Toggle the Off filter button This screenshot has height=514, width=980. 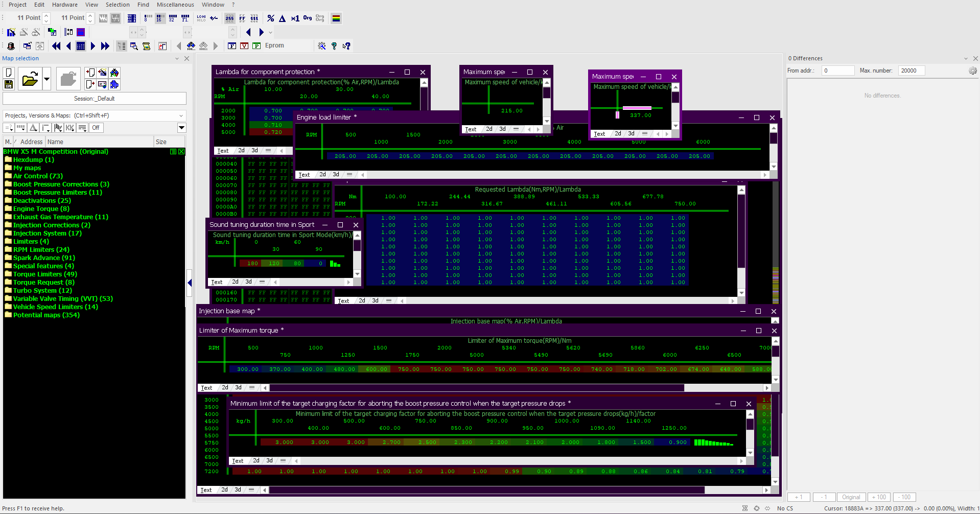[96, 128]
